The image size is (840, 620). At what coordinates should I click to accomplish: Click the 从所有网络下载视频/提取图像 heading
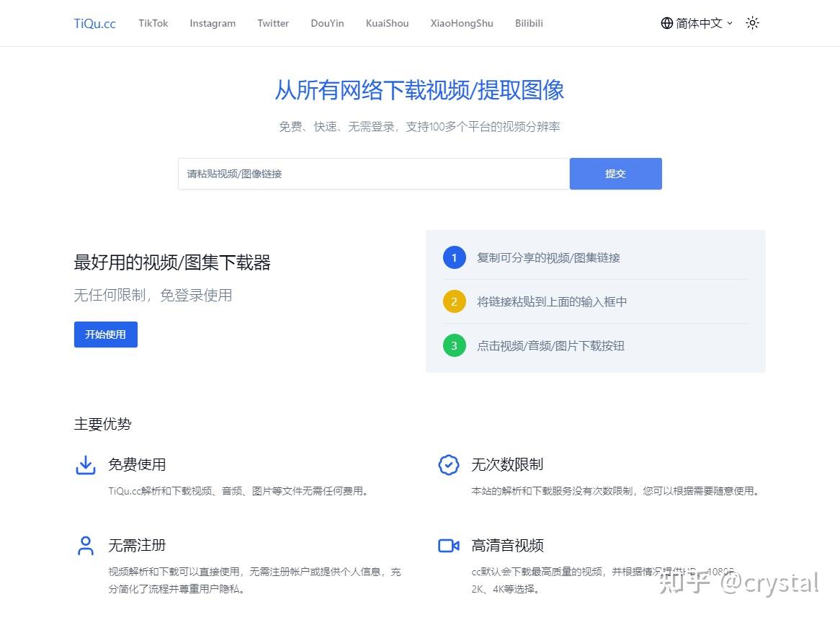[x=419, y=90]
